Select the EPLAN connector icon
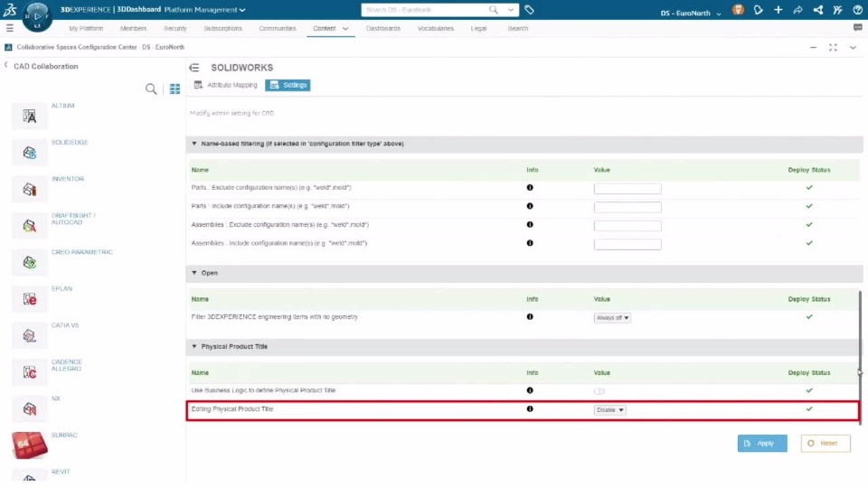868x488 pixels. [29, 299]
